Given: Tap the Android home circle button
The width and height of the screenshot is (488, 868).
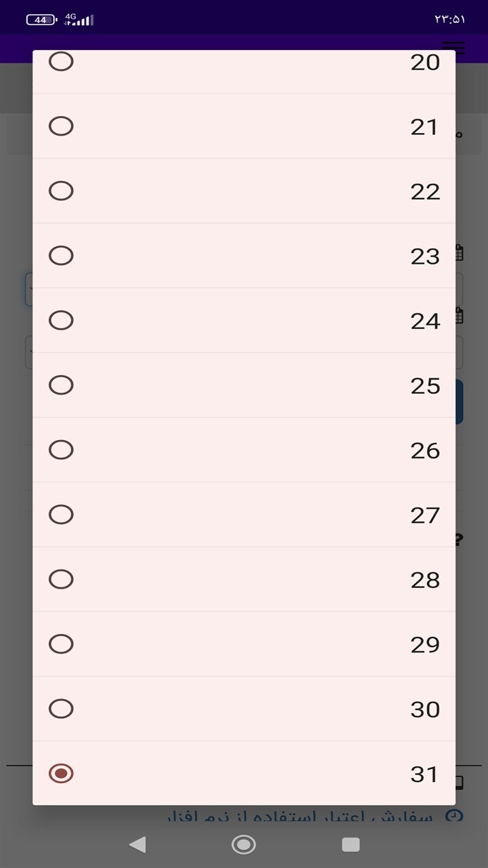Looking at the screenshot, I should point(244,844).
